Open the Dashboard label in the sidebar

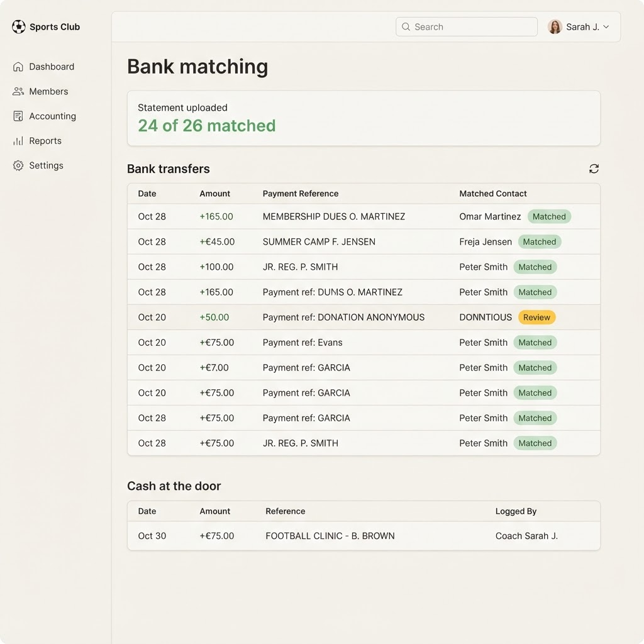52,67
